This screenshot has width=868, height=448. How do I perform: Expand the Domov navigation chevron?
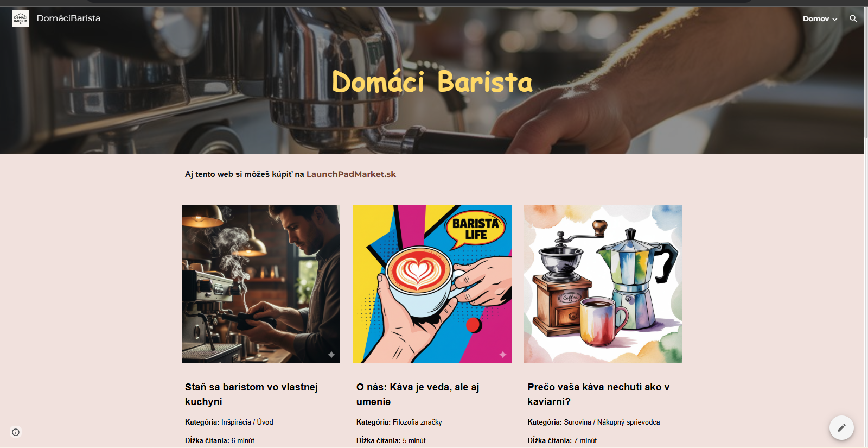(x=835, y=19)
